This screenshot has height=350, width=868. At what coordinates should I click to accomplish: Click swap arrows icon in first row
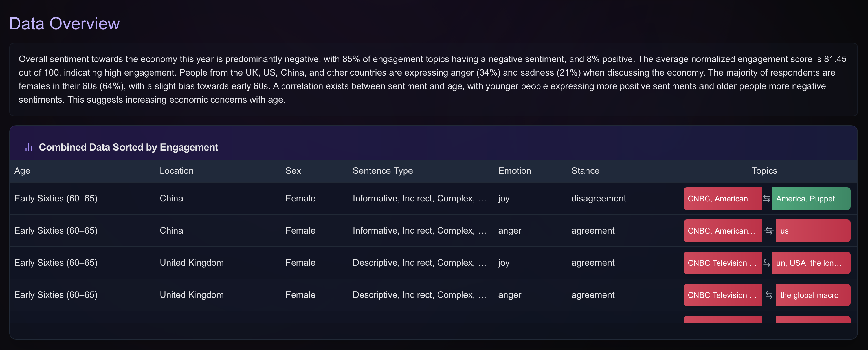(766, 199)
